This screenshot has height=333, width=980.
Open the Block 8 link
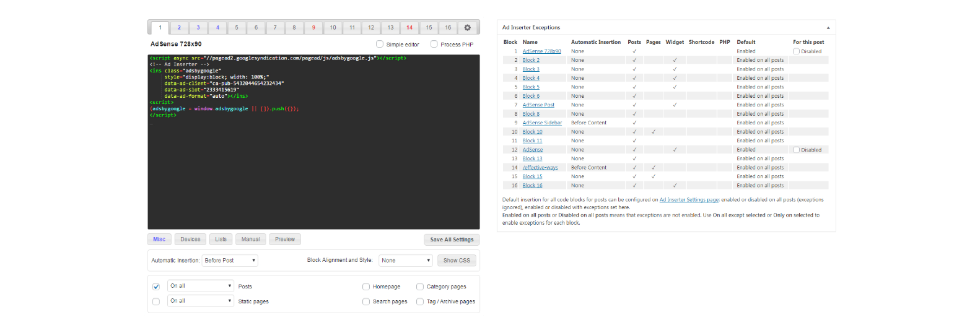tap(531, 114)
